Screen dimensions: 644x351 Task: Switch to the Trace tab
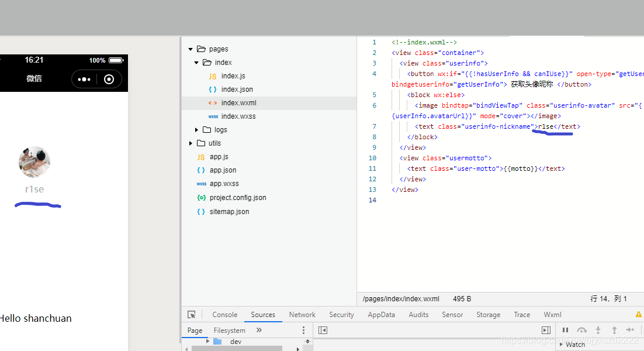click(522, 314)
